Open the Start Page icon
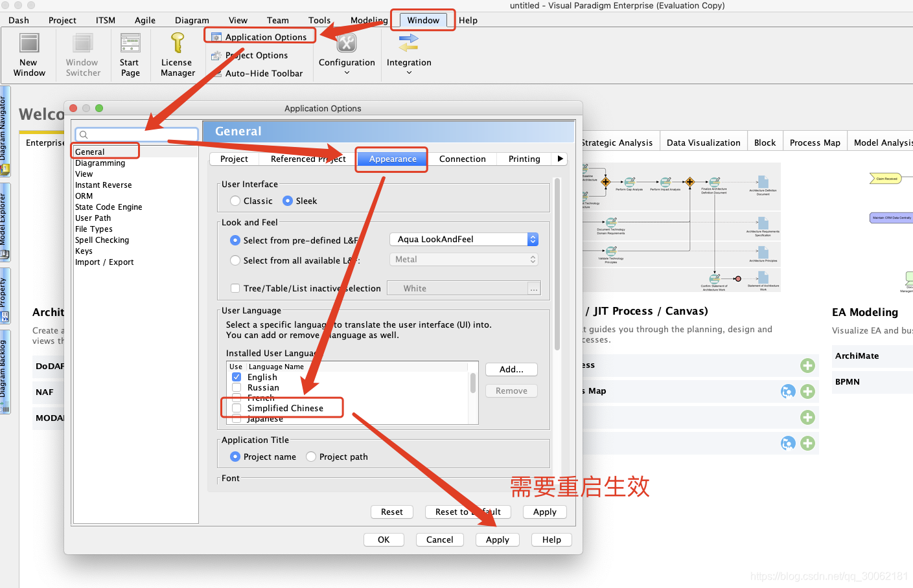This screenshot has height=588, width=913. pos(130,43)
